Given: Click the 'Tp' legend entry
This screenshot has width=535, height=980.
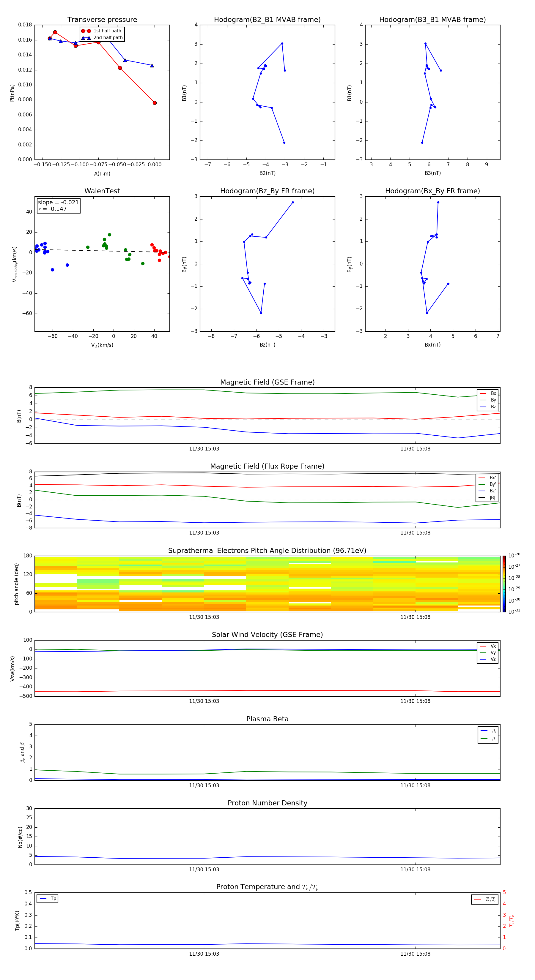Looking at the screenshot, I should [48, 899].
